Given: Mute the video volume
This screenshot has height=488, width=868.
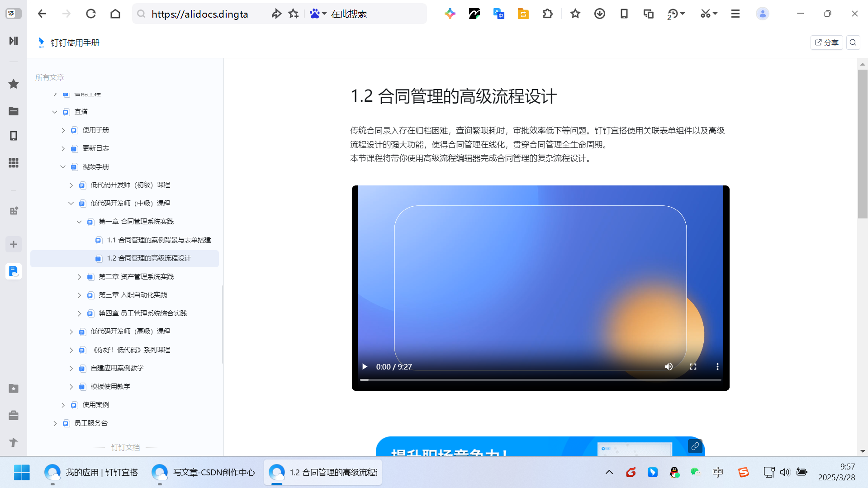Looking at the screenshot, I should pyautogui.click(x=669, y=366).
